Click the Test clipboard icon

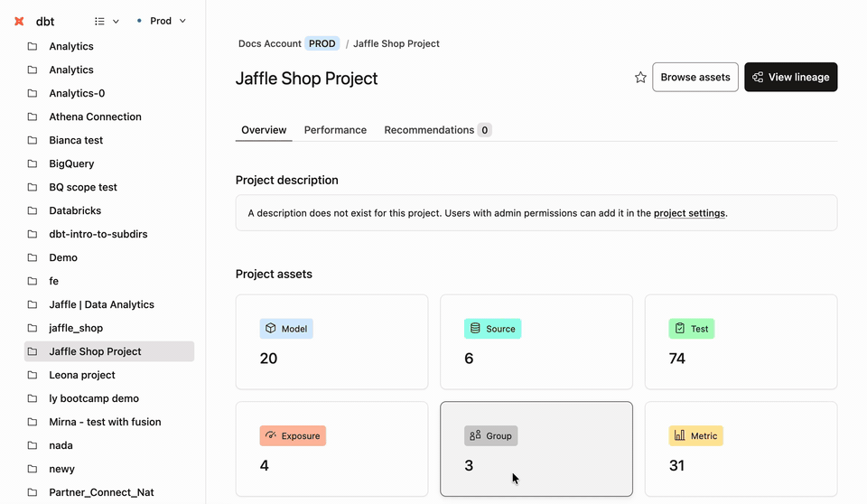679,328
